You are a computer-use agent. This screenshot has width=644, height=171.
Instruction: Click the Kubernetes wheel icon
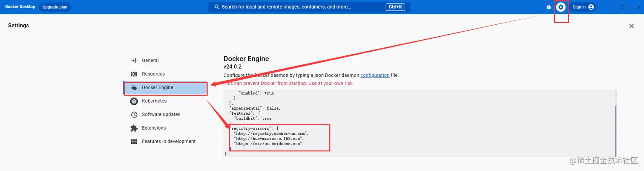coord(134,101)
